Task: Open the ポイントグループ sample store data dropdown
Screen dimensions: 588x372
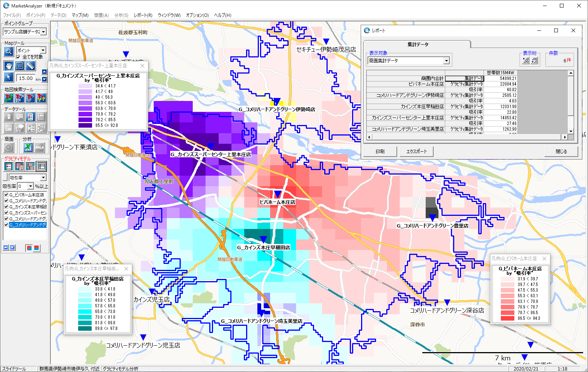Action: 43,32
